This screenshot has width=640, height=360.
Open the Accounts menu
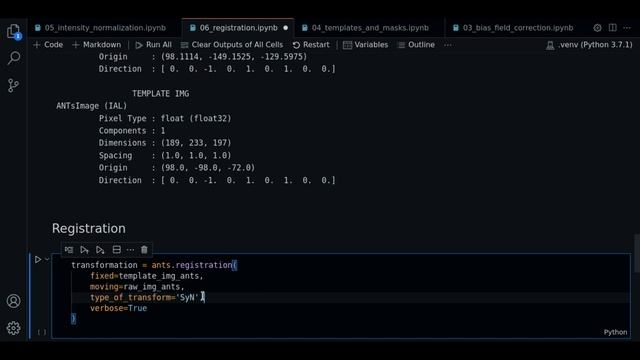pos(13,301)
